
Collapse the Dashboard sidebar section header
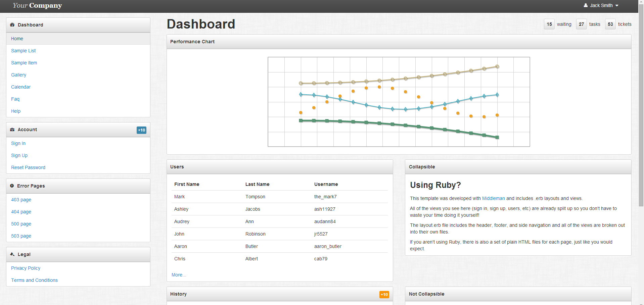pos(78,25)
